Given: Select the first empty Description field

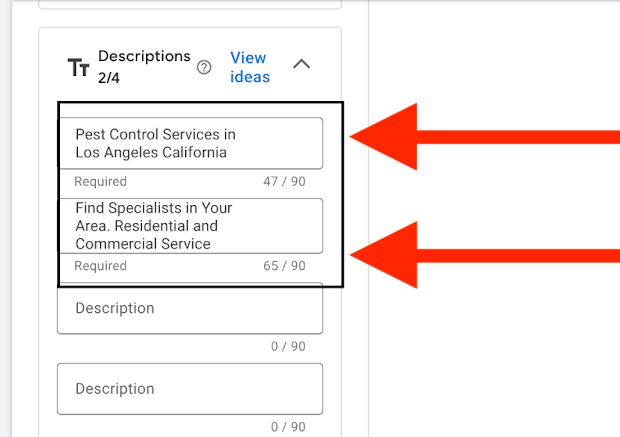Looking at the screenshot, I should coord(190,308).
